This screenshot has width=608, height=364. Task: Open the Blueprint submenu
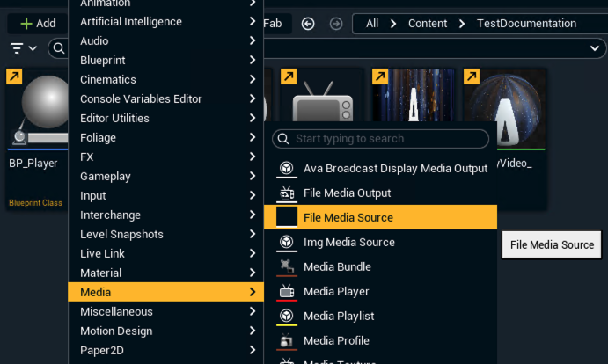(166, 61)
